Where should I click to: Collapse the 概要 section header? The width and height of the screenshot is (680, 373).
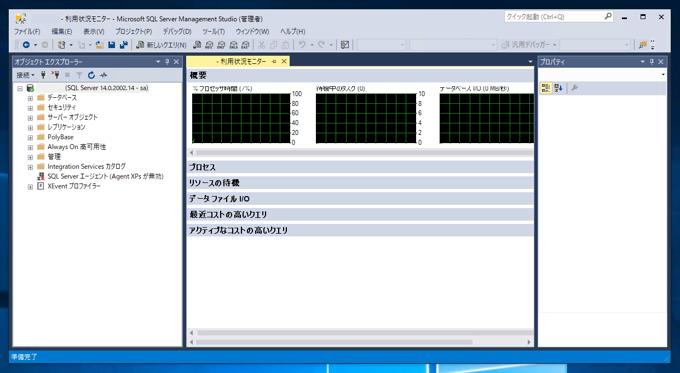click(x=360, y=75)
